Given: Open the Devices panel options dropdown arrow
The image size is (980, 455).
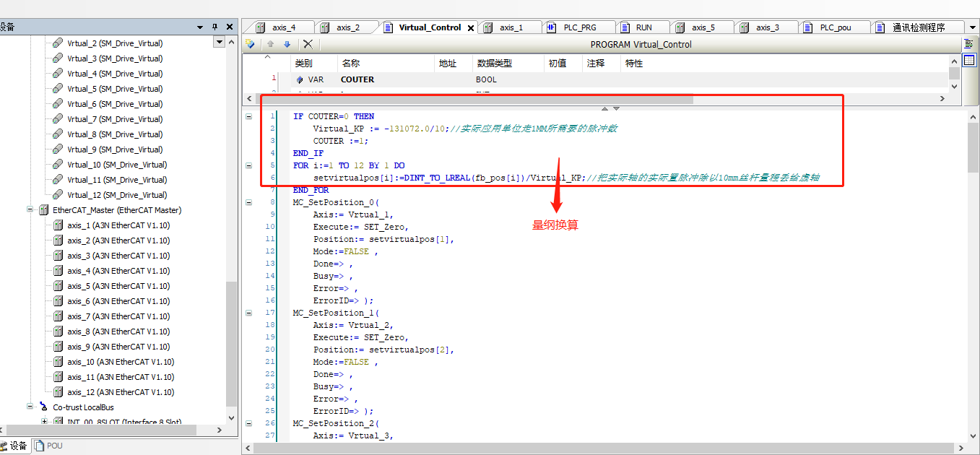Looking at the screenshot, I should pos(200,27).
